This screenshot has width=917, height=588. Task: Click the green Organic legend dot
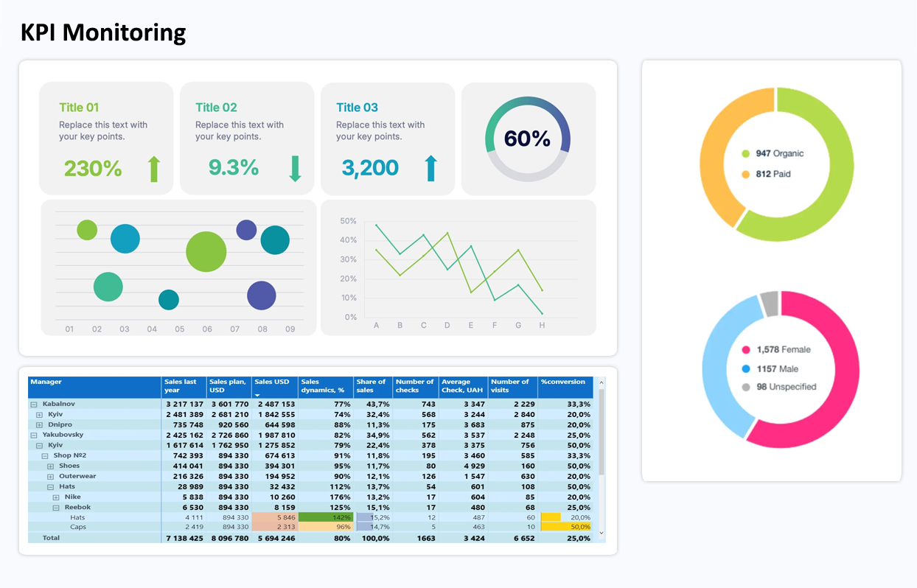point(745,154)
